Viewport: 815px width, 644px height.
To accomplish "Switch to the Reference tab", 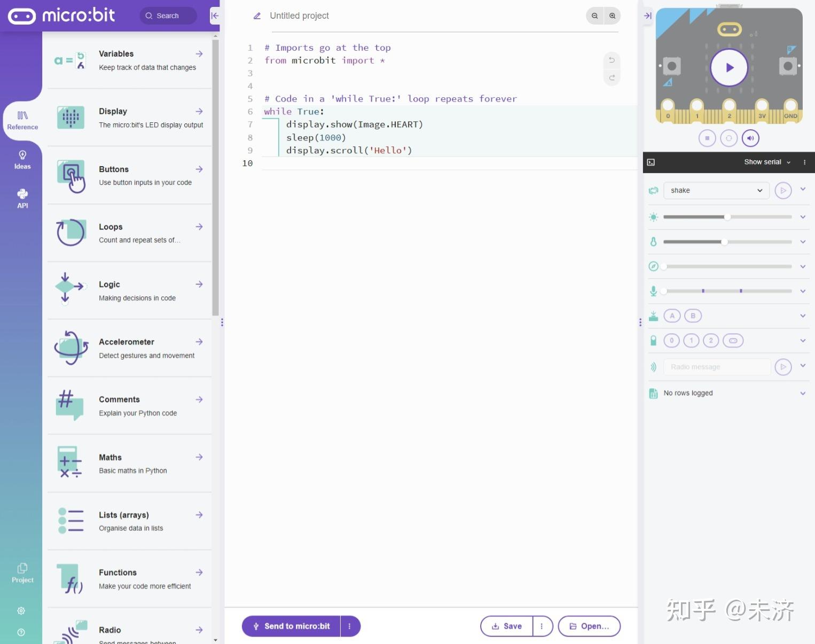I will 22,121.
